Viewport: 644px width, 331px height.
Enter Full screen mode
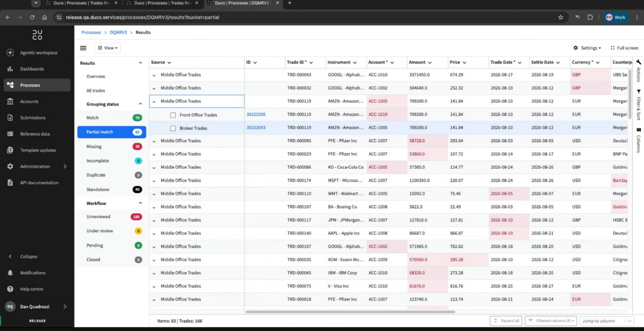coord(624,48)
